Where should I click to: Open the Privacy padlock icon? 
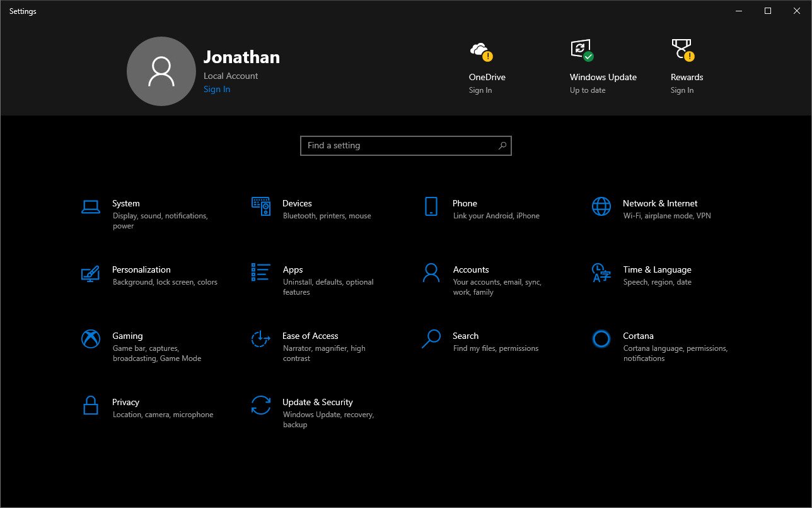[91, 405]
